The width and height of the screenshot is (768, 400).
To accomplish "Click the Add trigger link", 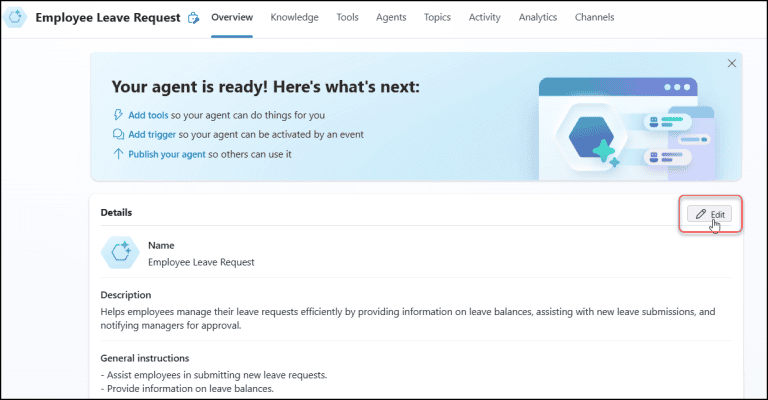I will tap(152, 134).
